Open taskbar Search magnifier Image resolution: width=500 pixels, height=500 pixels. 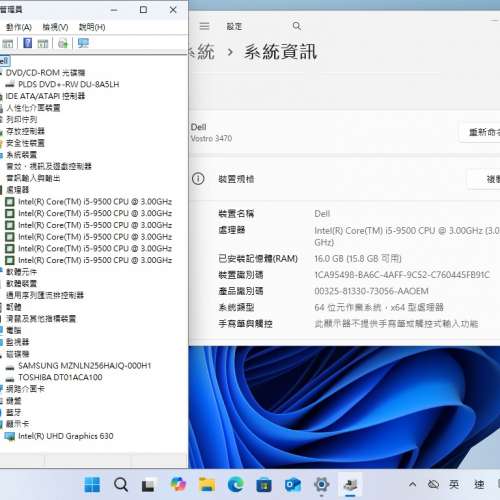tap(121, 485)
